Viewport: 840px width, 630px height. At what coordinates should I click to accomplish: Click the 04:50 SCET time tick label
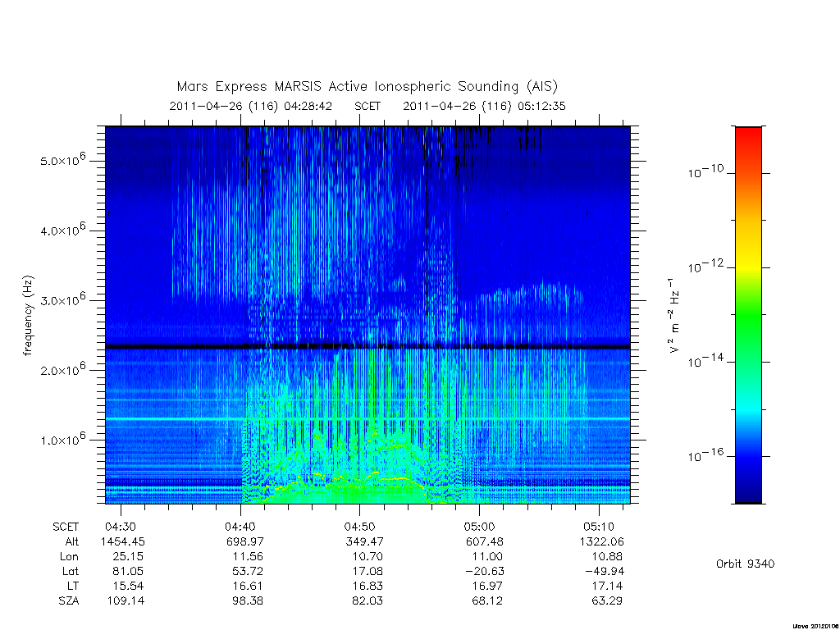pos(359,527)
